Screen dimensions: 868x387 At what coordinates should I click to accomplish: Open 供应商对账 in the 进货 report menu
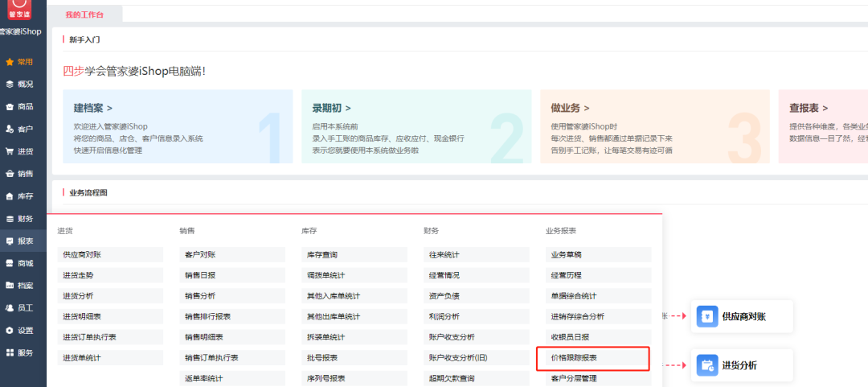tap(110, 254)
